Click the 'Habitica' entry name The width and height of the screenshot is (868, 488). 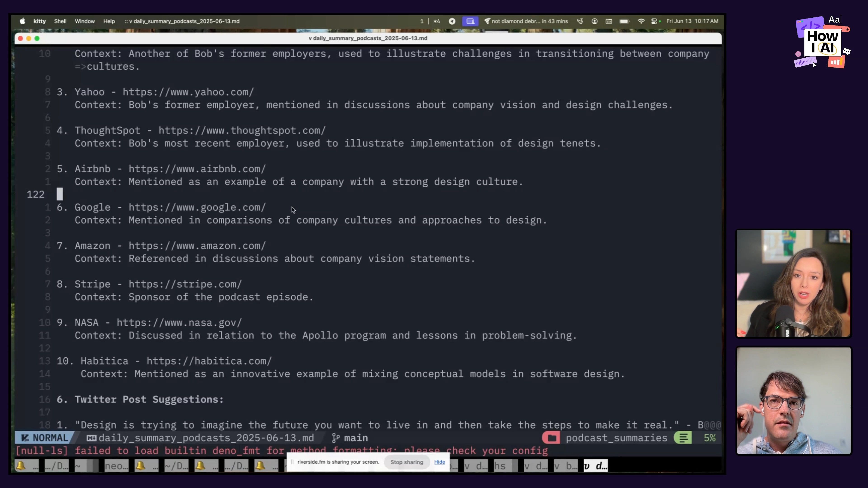click(104, 361)
